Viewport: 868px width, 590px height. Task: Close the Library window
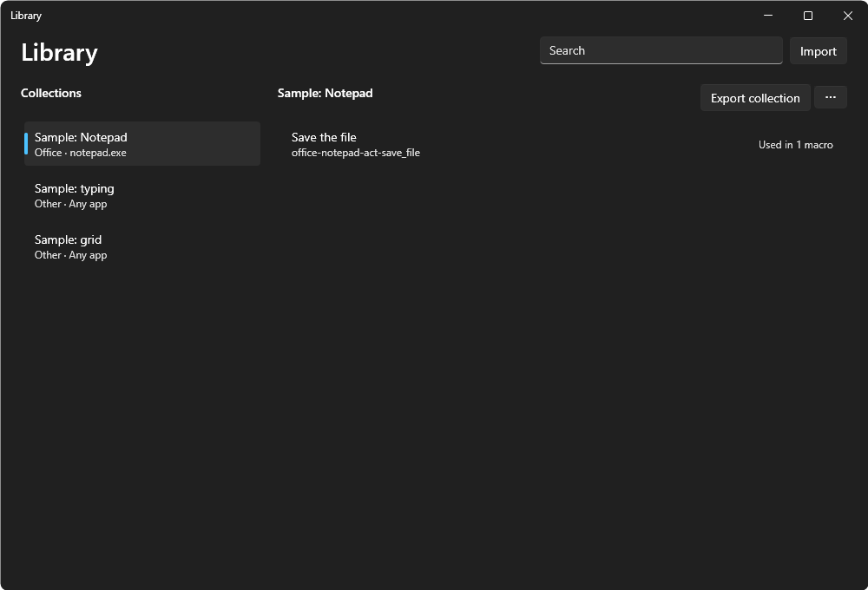[847, 16]
